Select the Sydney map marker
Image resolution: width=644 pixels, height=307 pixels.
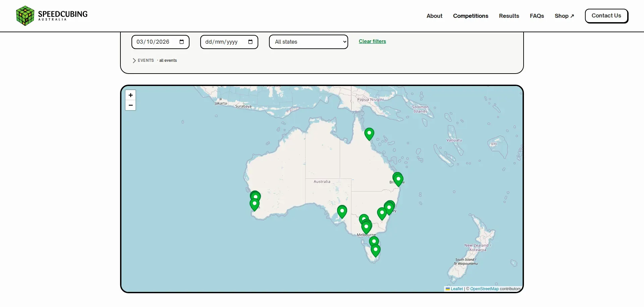click(x=389, y=208)
